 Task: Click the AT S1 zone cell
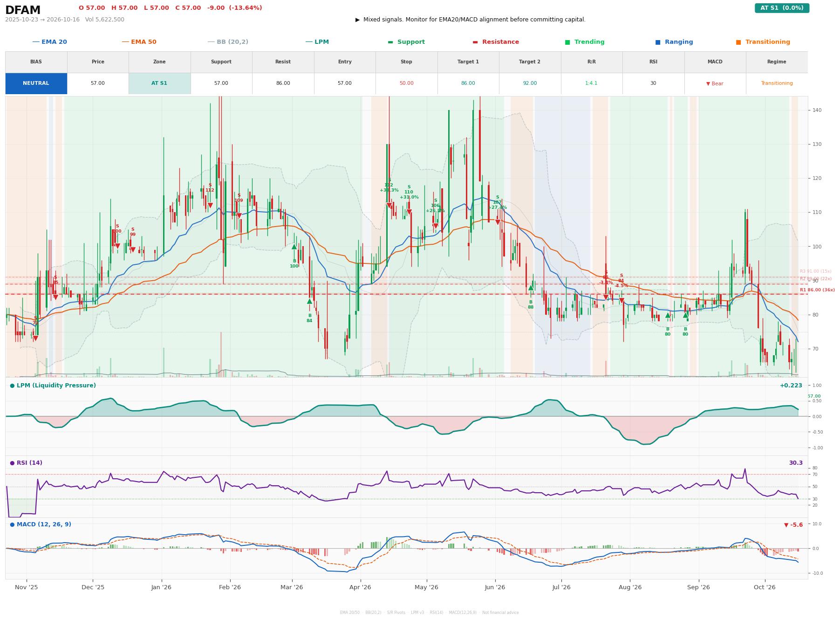pos(159,83)
